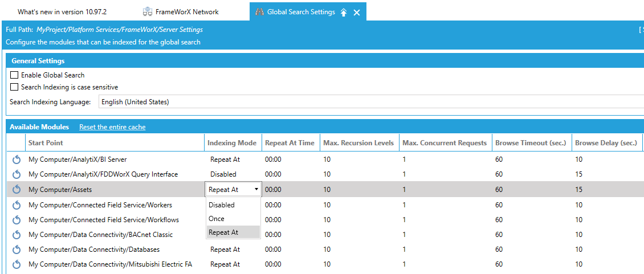Click reset icon for Mitsubishi Electric FA row
Screen dimensions: 644x274
tap(17, 264)
